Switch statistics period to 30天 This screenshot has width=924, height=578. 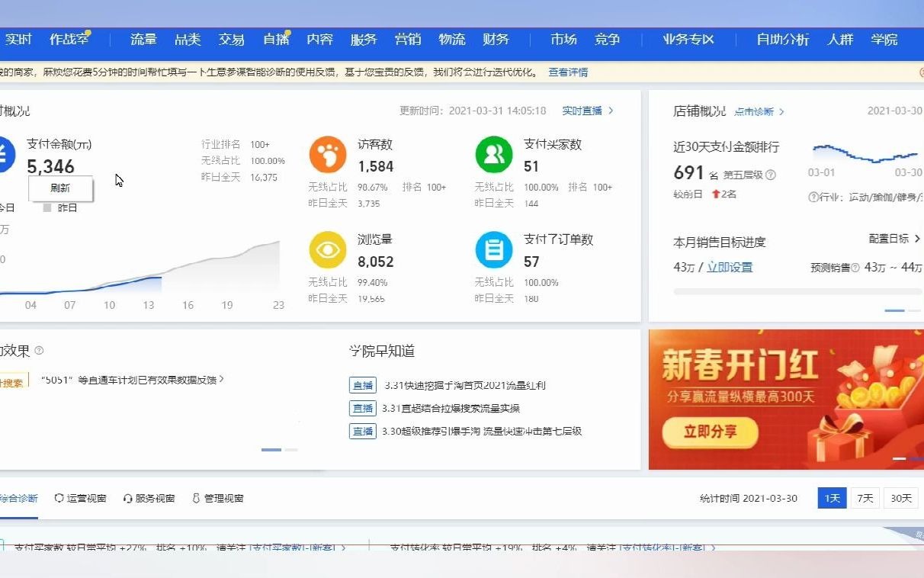tap(900, 498)
